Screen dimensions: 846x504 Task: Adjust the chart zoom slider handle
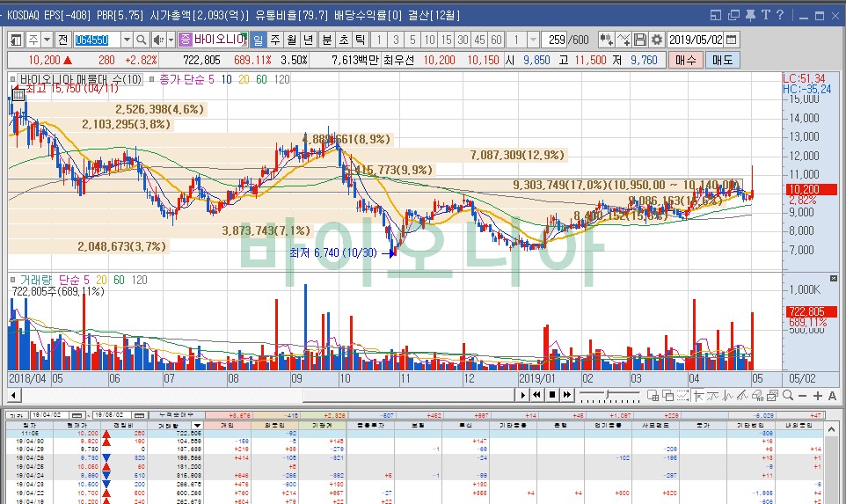click(608, 395)
